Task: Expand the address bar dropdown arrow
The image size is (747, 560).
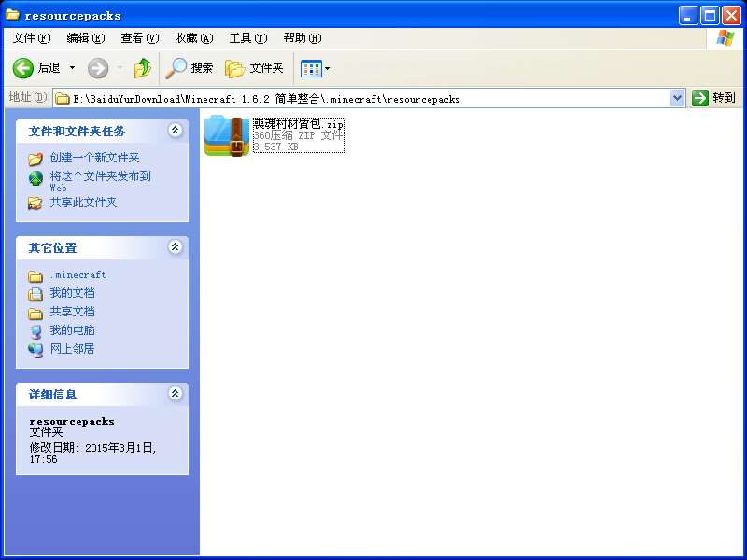Action: pyautogui.click(x=677, y=99)
